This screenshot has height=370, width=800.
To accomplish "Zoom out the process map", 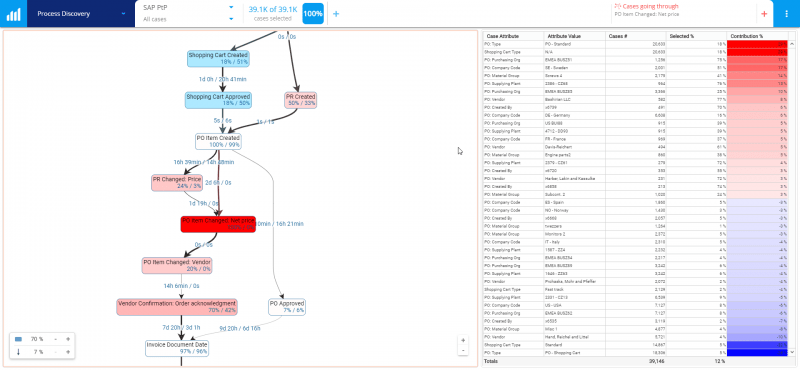I will coord(463,351).
